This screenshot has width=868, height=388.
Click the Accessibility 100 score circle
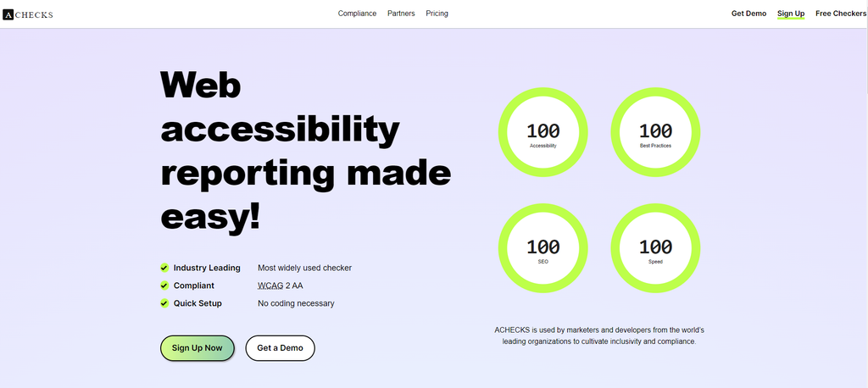[542, 133]
